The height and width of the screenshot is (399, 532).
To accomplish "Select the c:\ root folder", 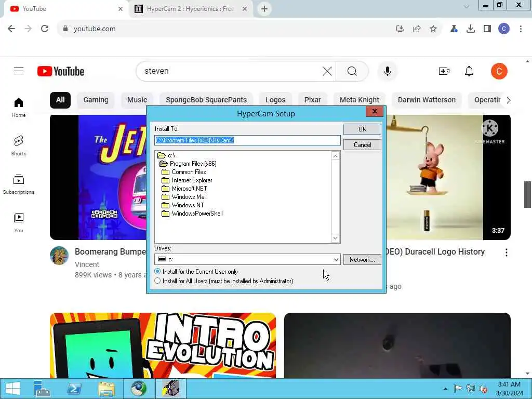I will [x=166, y=155].
